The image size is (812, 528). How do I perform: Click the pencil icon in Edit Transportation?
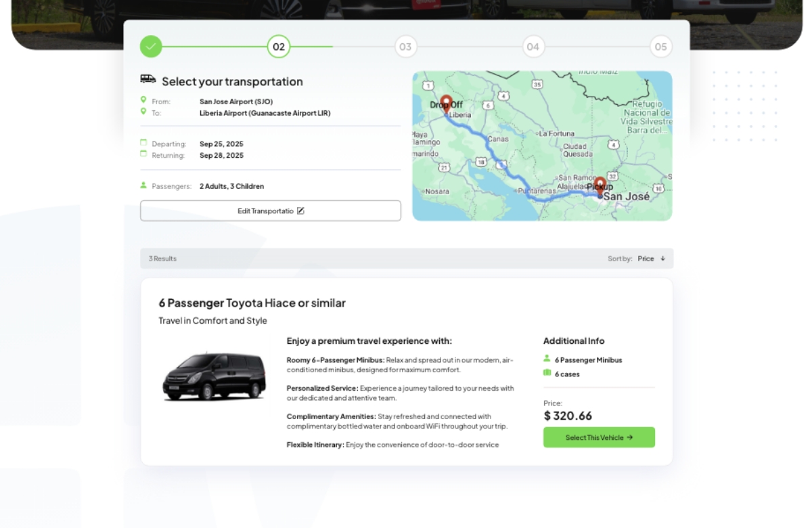click(301, 211)
